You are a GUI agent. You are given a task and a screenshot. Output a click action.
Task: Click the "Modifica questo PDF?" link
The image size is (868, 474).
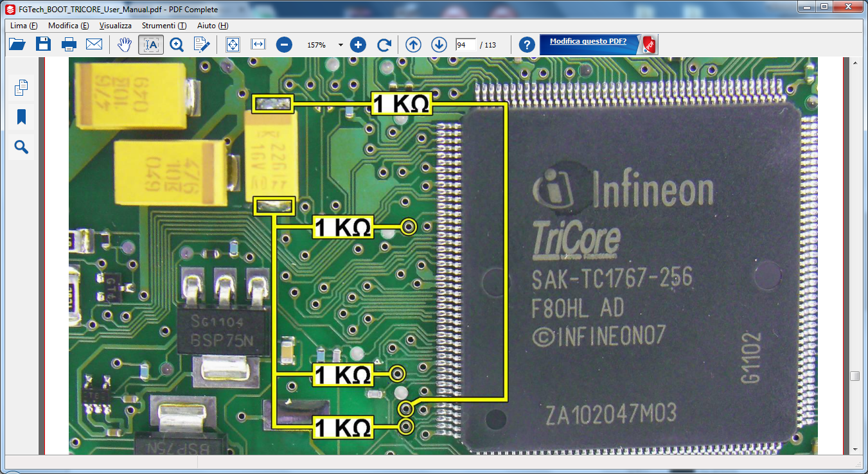tap(588, 41)
